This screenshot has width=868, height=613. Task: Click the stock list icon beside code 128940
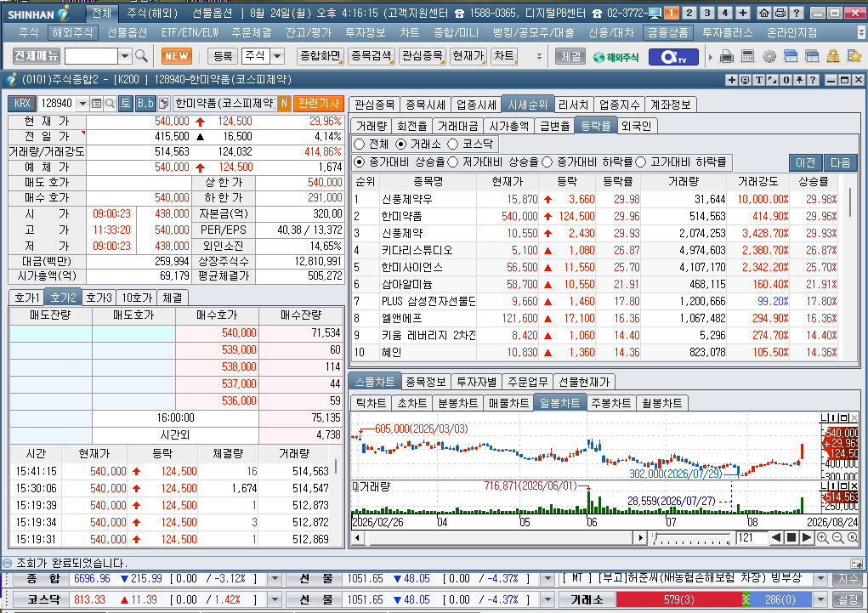click(x=96, y=103)
